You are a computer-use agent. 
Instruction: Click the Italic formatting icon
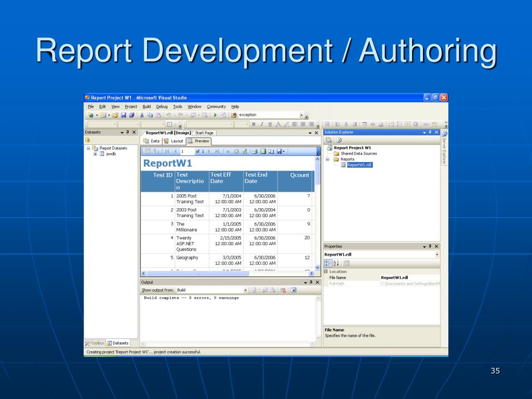point(262,124)
